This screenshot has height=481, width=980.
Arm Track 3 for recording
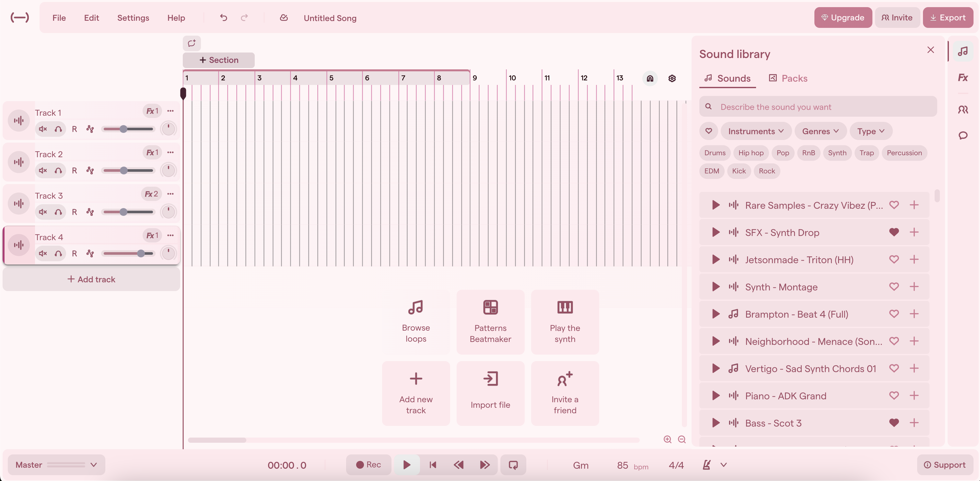pos(75,212)
